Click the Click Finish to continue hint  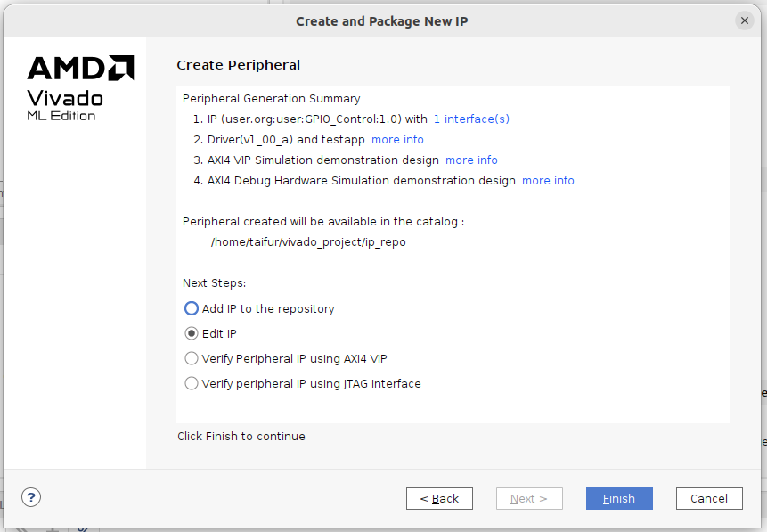click(241, 437)
